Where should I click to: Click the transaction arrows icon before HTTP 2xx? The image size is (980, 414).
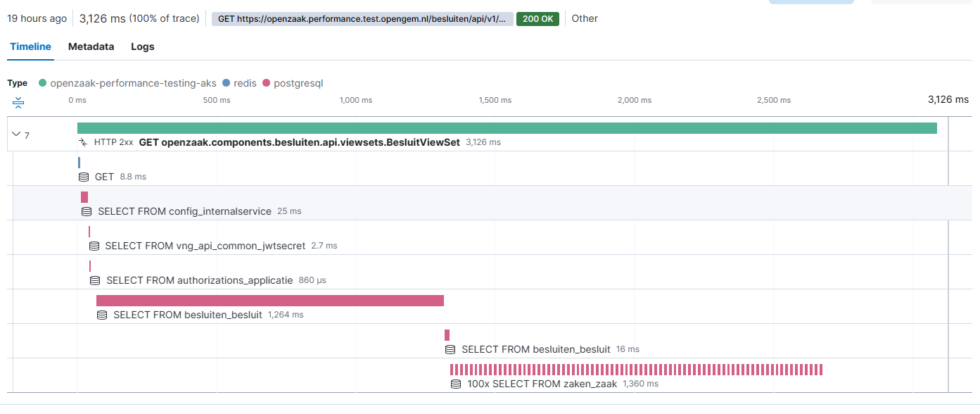point(83,142)
